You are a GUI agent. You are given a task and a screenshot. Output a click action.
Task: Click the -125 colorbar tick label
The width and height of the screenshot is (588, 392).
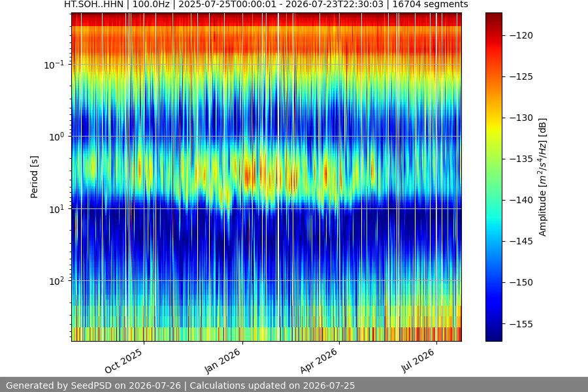[521, 76]
